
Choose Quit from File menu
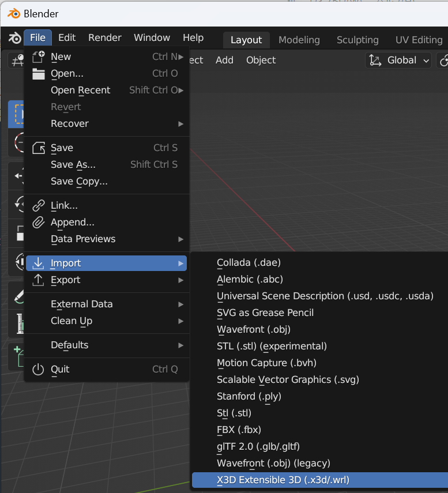click(x=107, y=369)
